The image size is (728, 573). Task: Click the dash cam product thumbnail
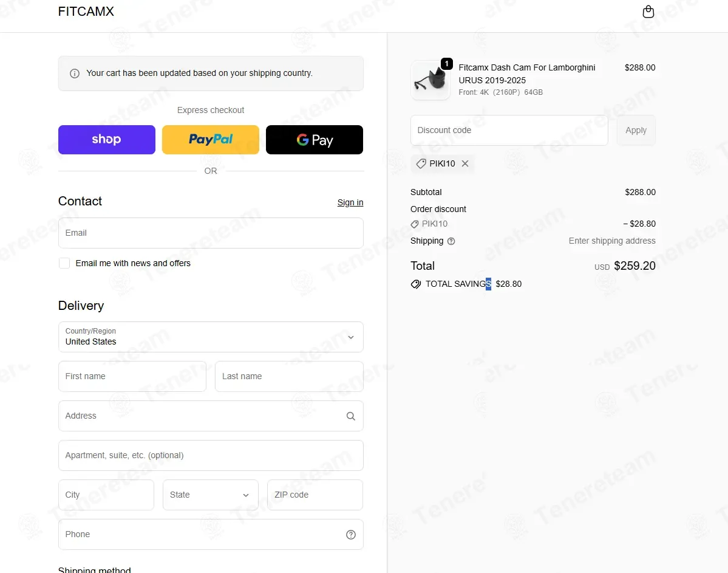430,80
